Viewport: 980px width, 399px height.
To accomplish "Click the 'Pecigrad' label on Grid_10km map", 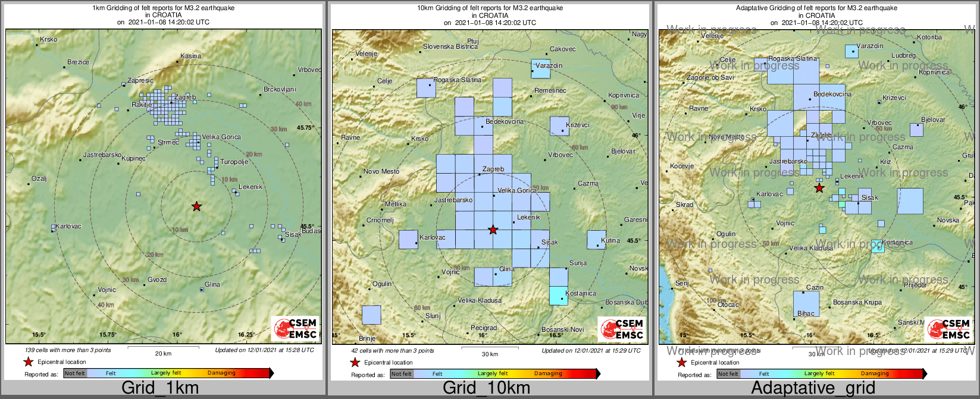I will (x=484, y=328).
